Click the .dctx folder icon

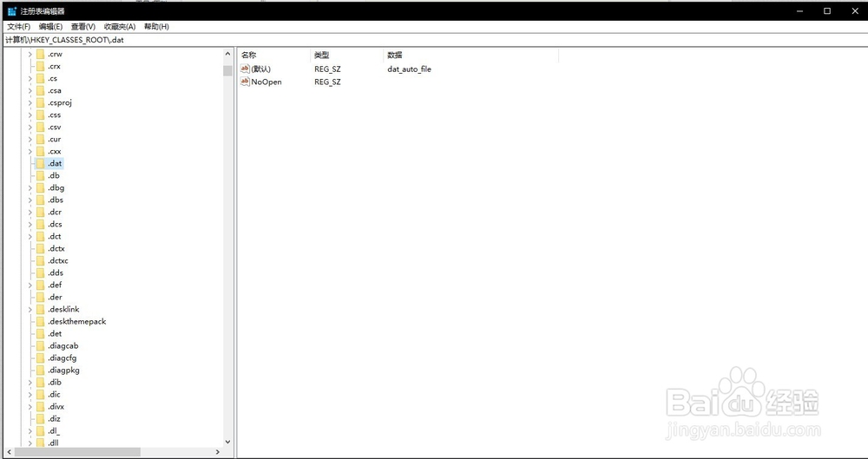coord(40,249)
